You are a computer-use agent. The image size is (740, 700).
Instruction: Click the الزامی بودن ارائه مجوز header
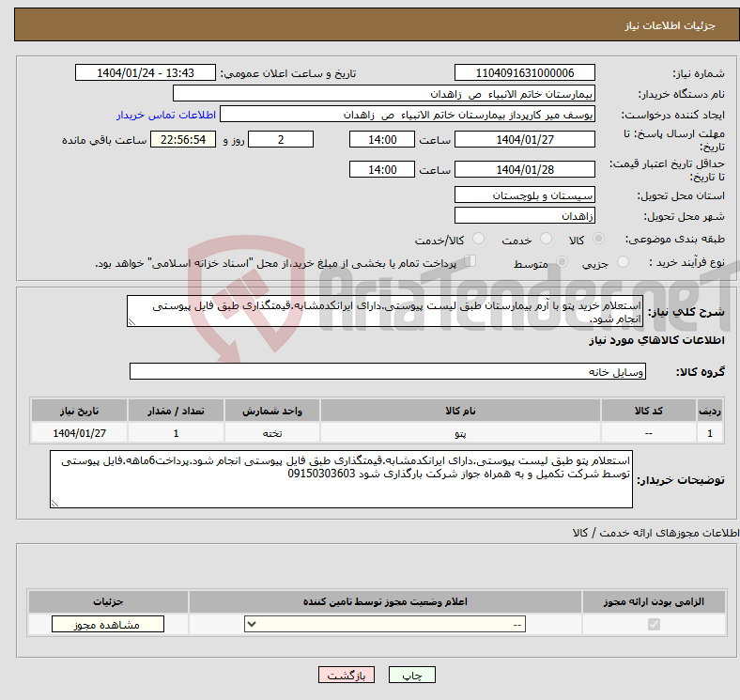coord(654,601)
